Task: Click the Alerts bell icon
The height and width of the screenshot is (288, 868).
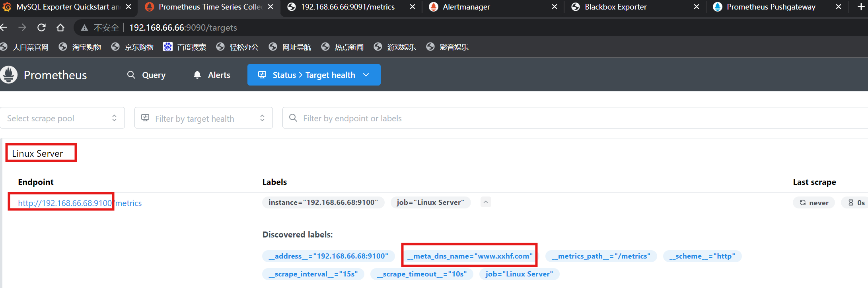Action: click(197, 75)
